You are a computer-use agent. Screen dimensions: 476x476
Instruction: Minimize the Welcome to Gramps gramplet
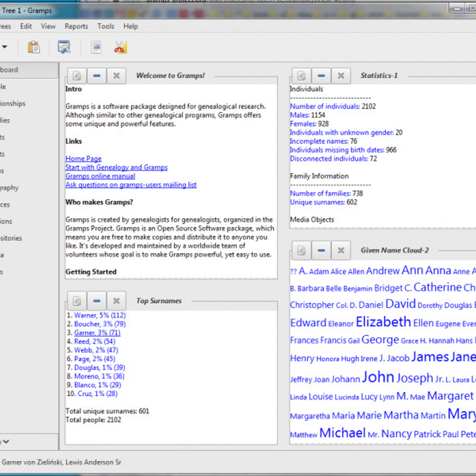[x=96, y=76]
